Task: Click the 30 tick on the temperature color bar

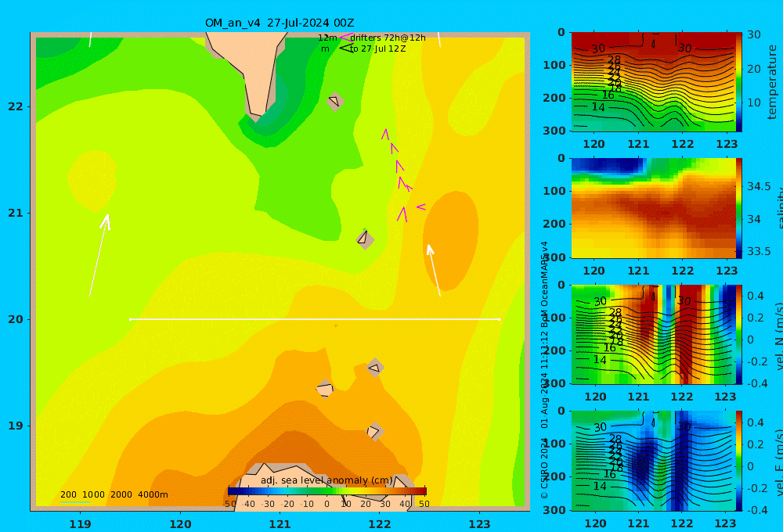Action: click(754, 34)
